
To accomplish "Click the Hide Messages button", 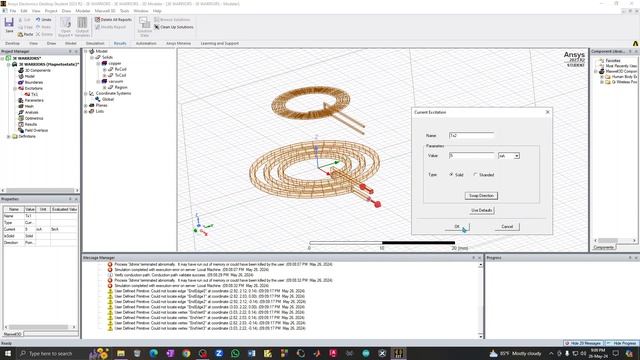I will click(x=584, y=343).
